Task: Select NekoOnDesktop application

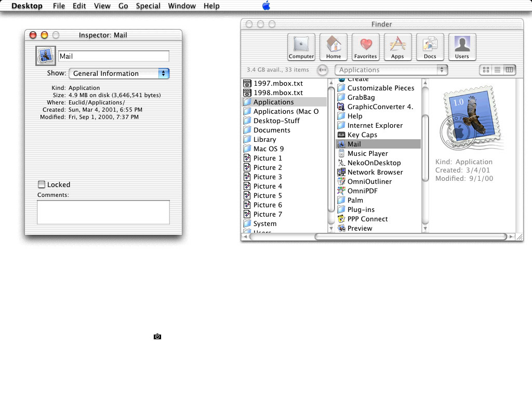Action: coord(378,163)
